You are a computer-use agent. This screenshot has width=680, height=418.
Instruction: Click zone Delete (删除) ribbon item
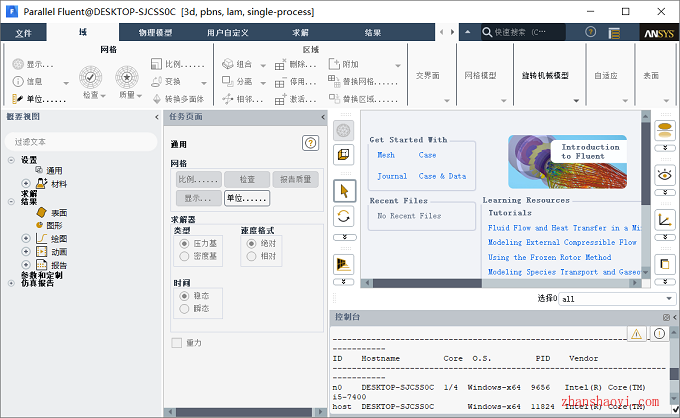click(x=296, y=65)
